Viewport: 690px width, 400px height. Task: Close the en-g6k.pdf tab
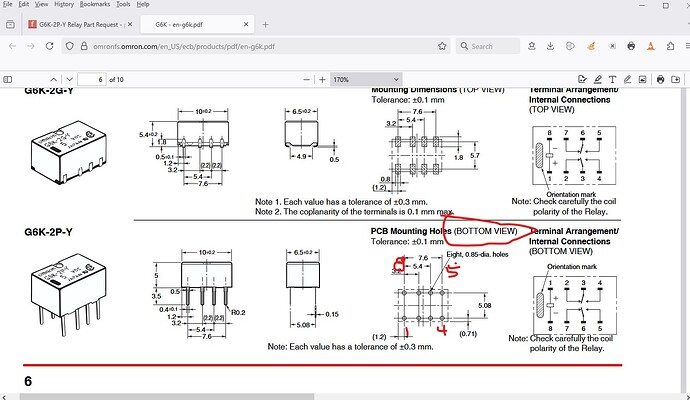pos(246,24)
